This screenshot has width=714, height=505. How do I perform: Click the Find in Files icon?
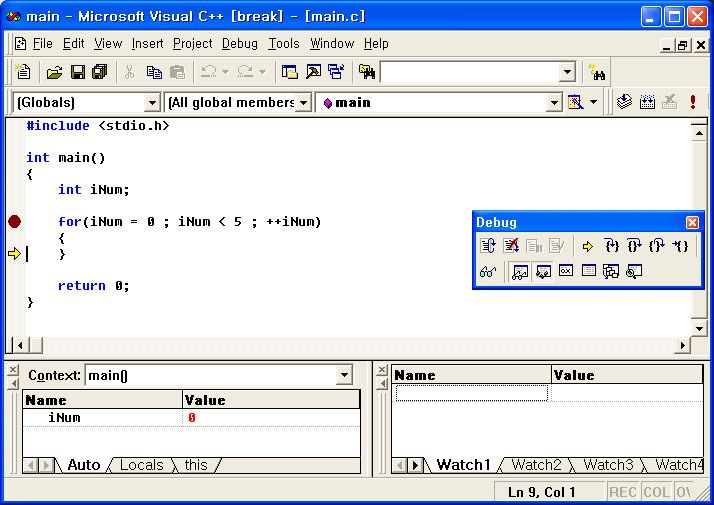point(367,72)
